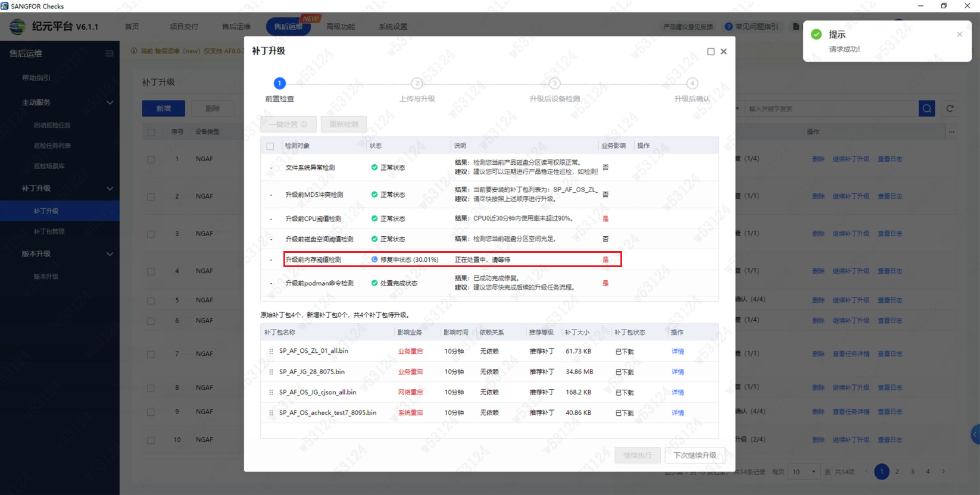Go to page 2 of the list
The width and height of the screenshot is (980, 495).
tap(897, 472)
